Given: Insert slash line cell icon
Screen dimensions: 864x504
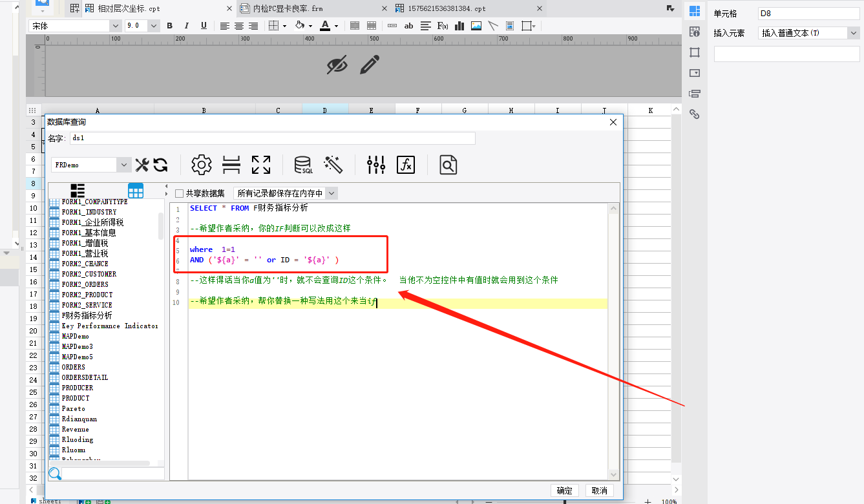Looking at the screenshot, I should [x=493, y=26].
